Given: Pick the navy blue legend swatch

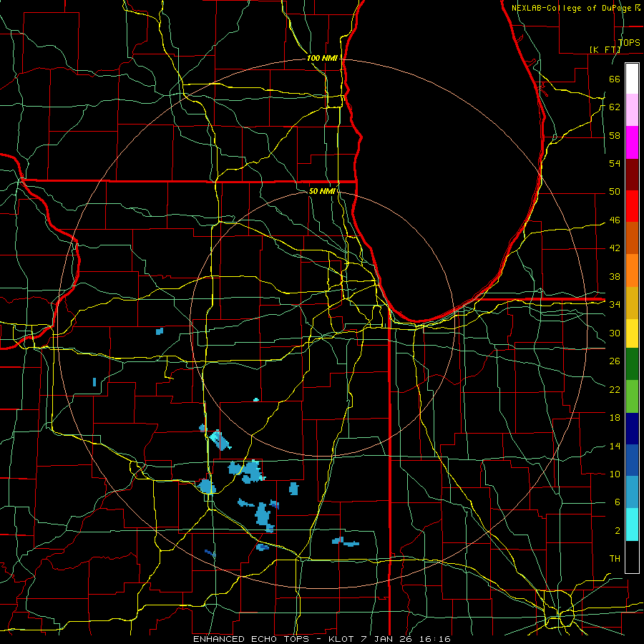Looking at the screenshot, I should tap(632, 429).
